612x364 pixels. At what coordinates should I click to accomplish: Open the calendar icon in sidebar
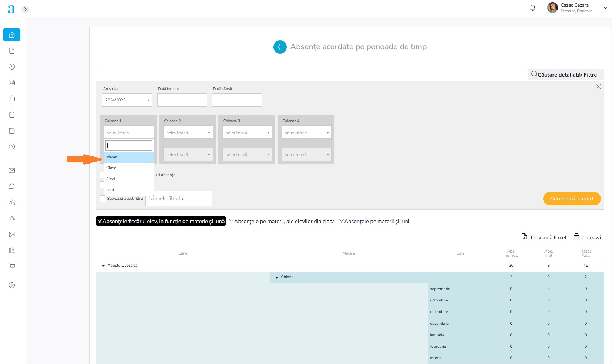(x=12, y=131)
